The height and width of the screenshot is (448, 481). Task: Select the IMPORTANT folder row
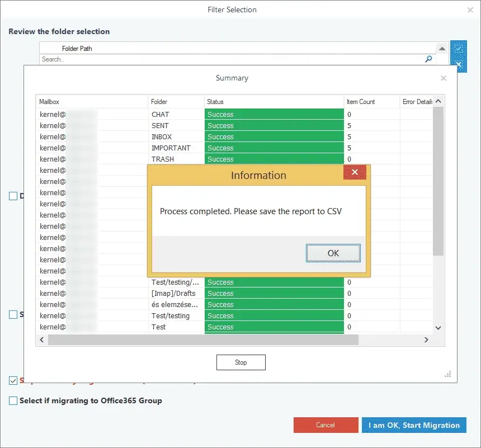tap(234, 148)
